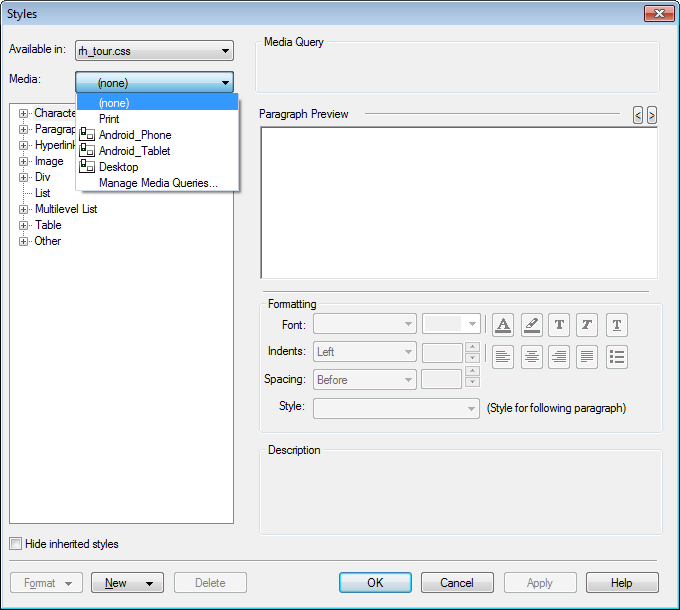
Task: Toggle italic text formatting icon
Action: [587, 324]
